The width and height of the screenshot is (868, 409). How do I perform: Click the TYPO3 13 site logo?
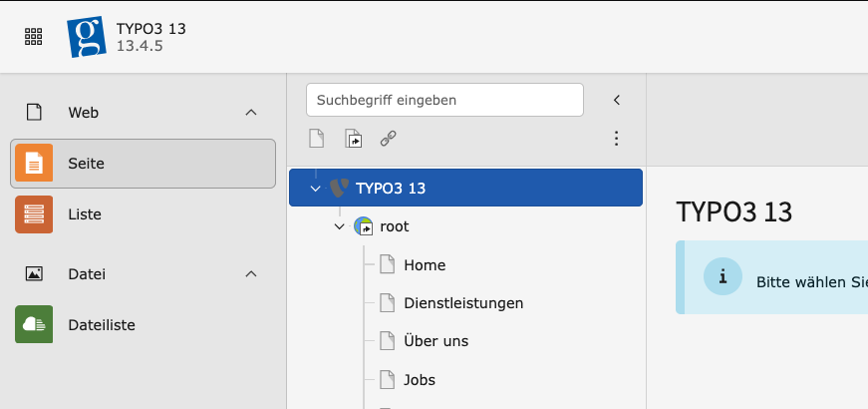[87, 37]
